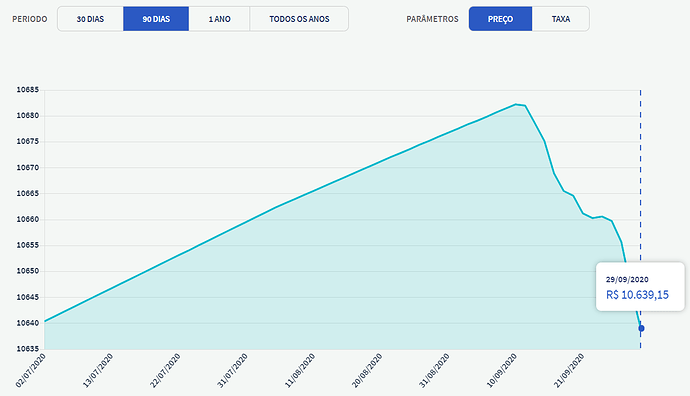Show TODOS OS ANOS history
Image resolution: width=690 pixels, height=396 pixels.
pos(299,19)
